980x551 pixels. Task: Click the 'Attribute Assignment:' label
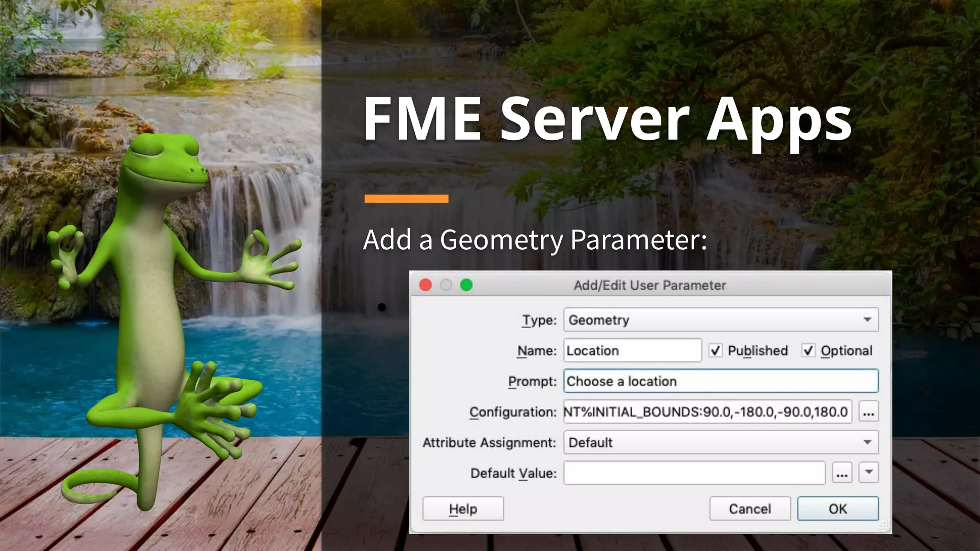pyautogui.click(x=489, y=442)
